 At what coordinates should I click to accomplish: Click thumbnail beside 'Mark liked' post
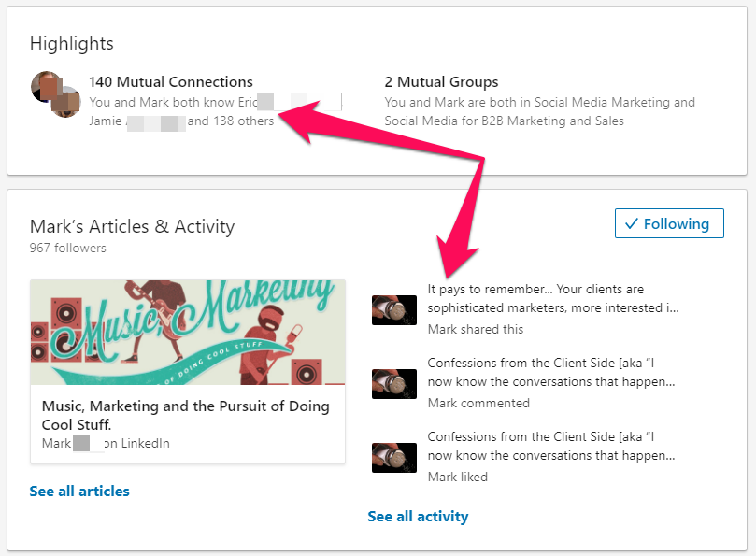394,458
